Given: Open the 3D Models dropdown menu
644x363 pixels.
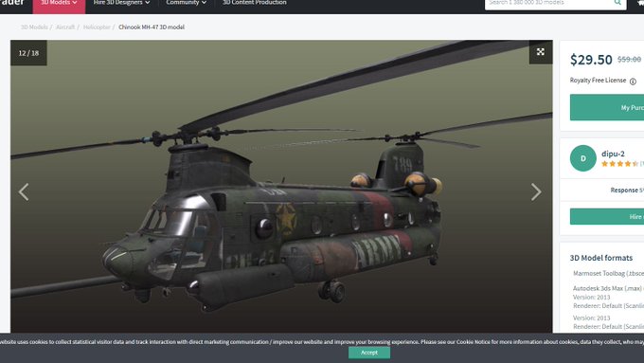Looking at the screenshot, I should pos(59,3).
